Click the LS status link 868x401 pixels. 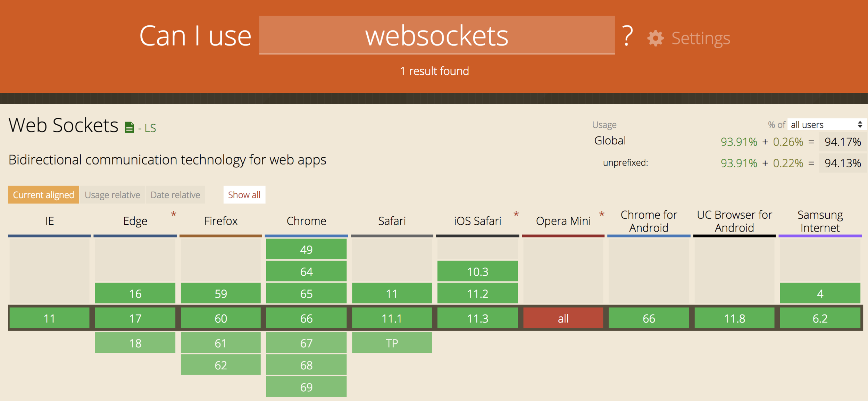150,128
